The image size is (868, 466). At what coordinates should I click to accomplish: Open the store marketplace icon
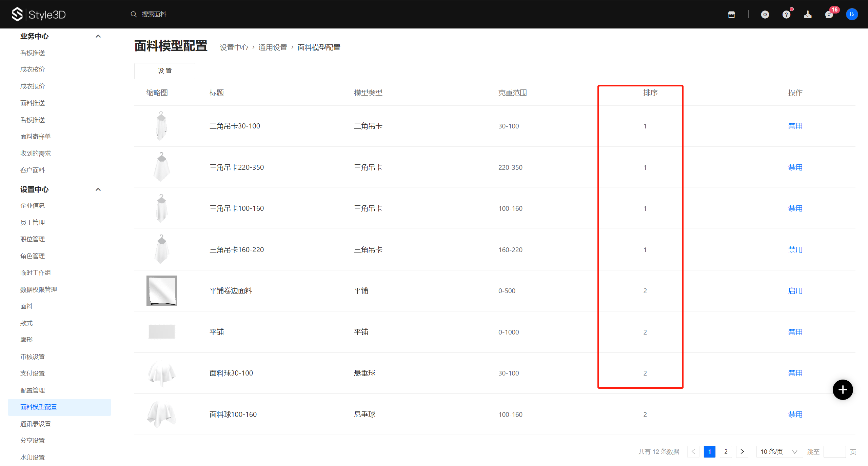pyautogui.click(x=731, y=14)
